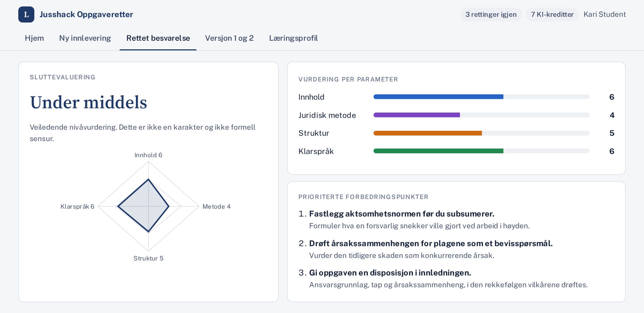Open the Kari Student account name

(605, 15)
